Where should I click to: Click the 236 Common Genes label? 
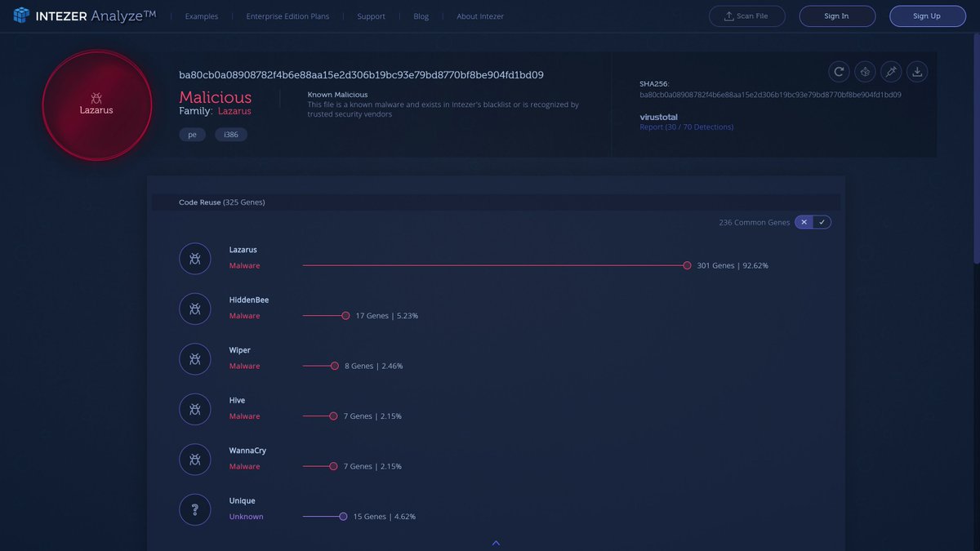pyautogui.click(x=755, y=222)
